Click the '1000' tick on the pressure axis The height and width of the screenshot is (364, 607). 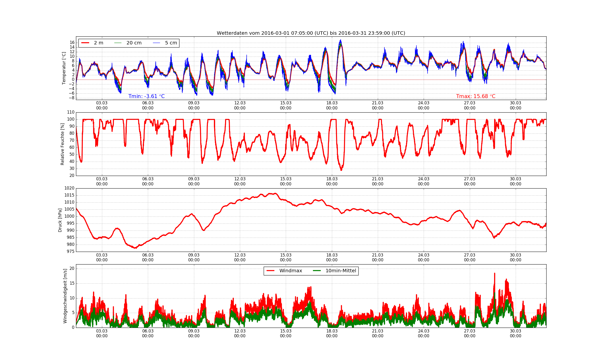click(x=69, y=216)
